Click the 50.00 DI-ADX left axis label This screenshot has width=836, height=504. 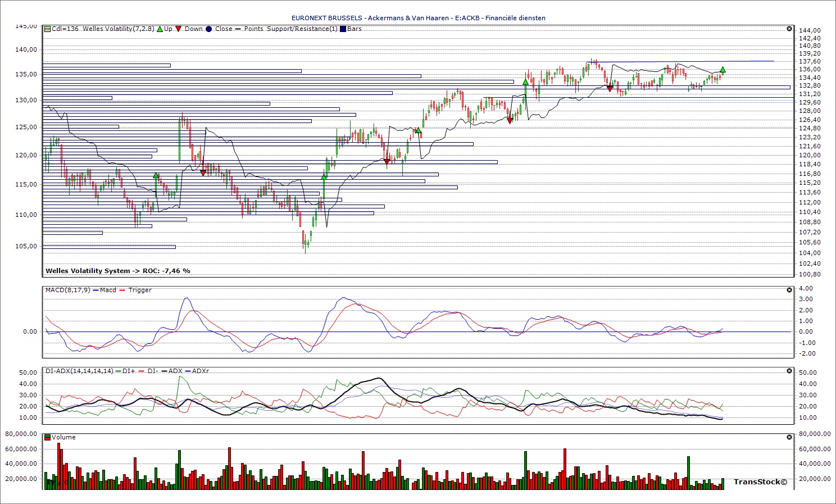[28, 373]
